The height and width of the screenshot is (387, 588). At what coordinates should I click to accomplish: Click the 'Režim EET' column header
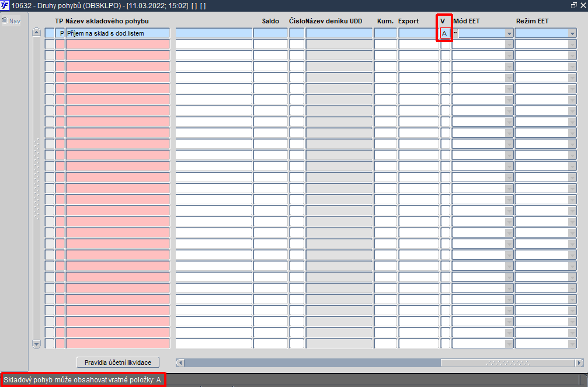coord(532,21)
